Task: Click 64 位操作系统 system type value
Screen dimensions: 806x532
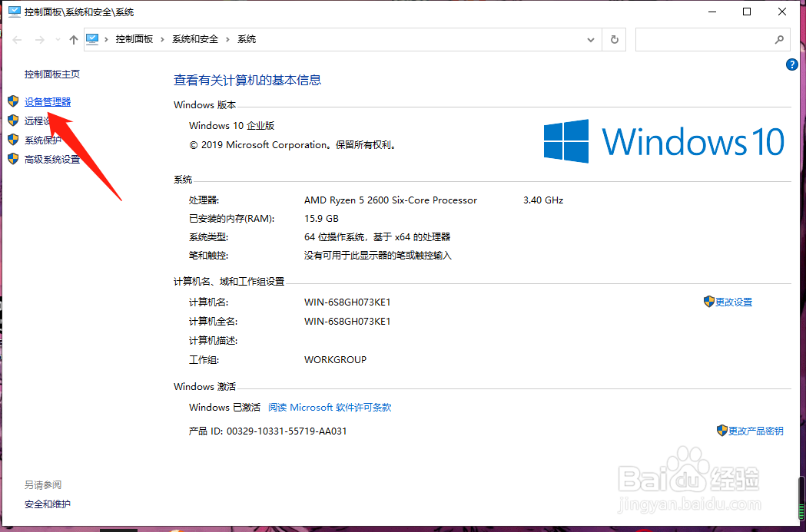Action: pos(377,236)
